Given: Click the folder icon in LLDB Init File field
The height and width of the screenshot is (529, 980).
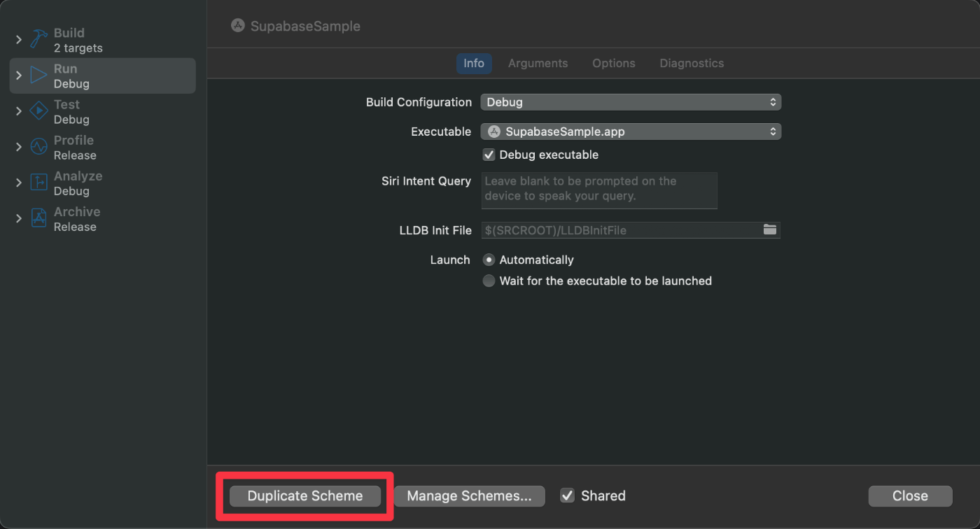Looking at the screenshot, I should click(x=770, y=230).
